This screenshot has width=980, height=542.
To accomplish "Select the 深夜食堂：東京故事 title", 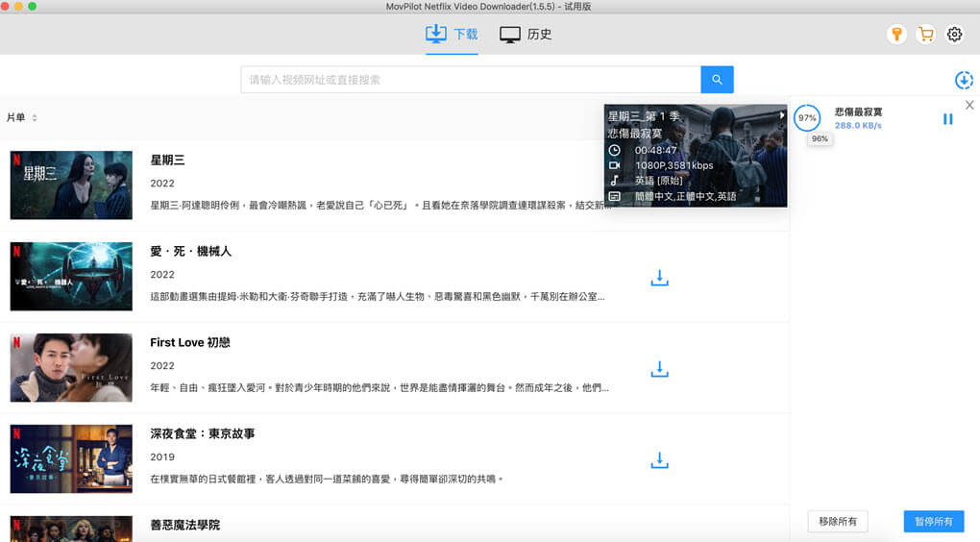I will [x=203, y=433].
